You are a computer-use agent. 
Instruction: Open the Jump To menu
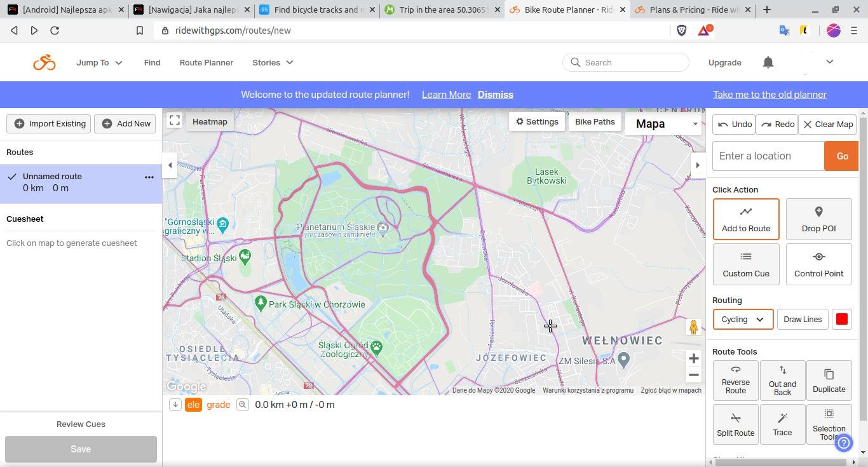click(x=99, y=62)
